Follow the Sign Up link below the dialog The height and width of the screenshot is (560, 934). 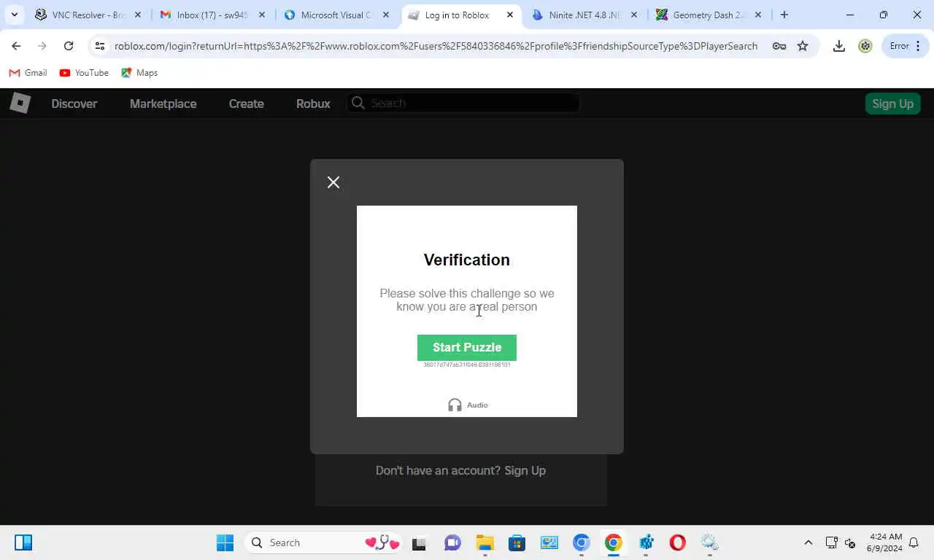(x=525, y=470)
